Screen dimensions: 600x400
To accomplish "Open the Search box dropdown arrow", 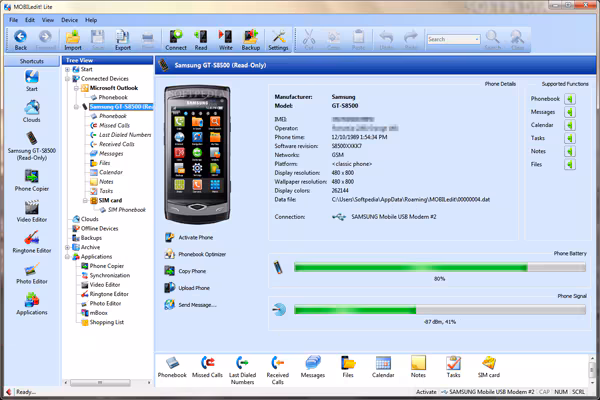I will click(477, 39).
